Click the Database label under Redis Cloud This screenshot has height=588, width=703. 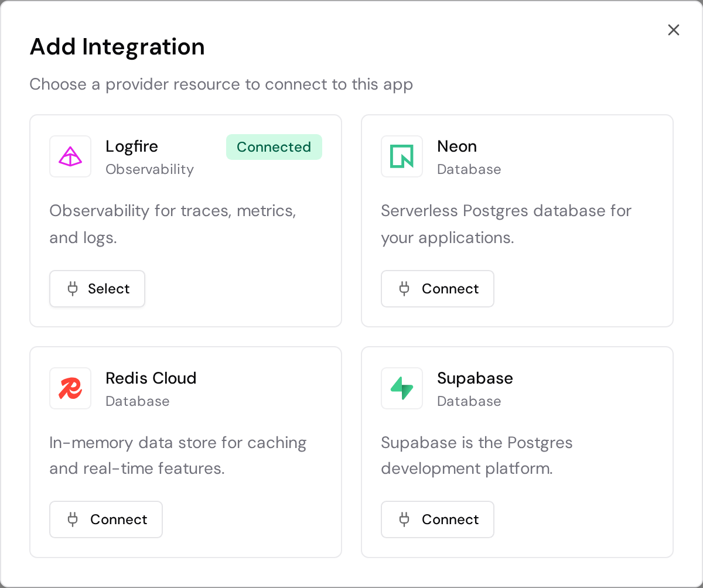pos(138,401)
